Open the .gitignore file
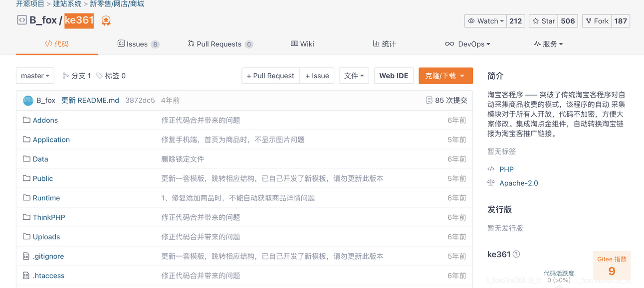644x288 pixels. click(48, 256)
